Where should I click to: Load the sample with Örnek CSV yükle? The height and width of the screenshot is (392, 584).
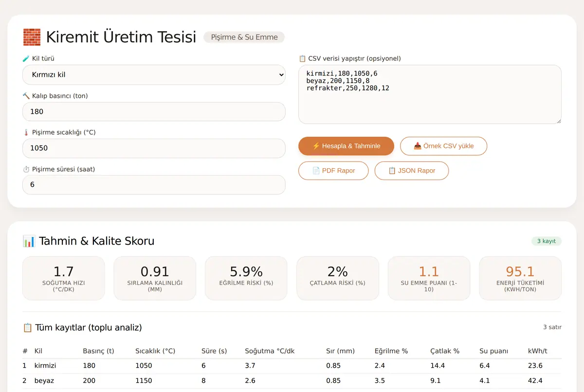(443, 146)
